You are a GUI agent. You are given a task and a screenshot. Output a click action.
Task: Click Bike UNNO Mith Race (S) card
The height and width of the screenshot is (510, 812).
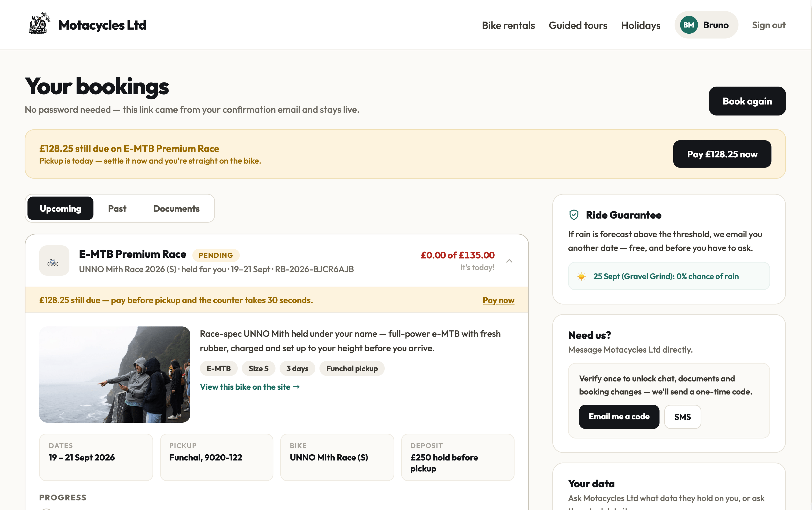click(337, 457)
